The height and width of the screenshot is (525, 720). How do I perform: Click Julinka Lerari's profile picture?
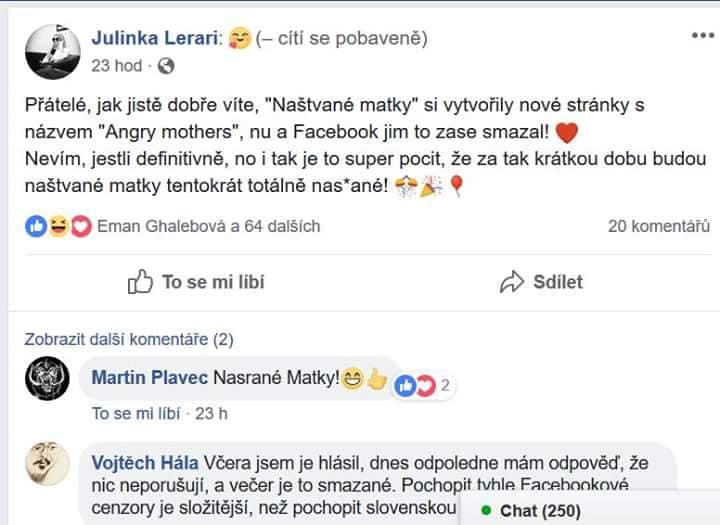coord(51,51)
